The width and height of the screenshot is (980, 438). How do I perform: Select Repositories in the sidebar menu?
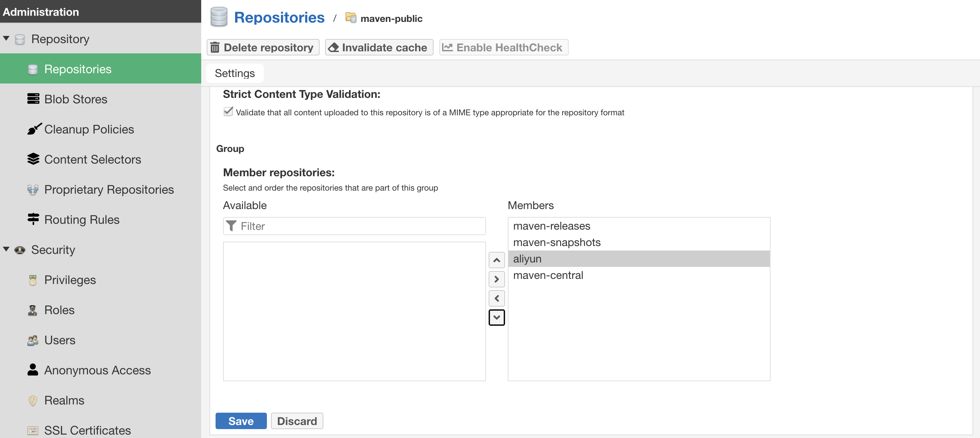coord(78,69)
